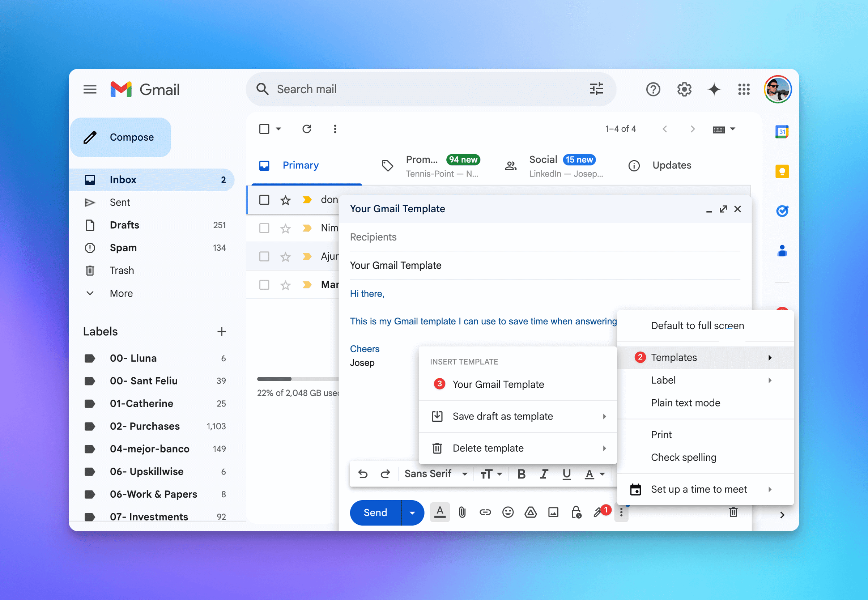Insert 'Your Gmail Template' from the menu
Screen dimensions: 868x600
(x=517, y=384)
